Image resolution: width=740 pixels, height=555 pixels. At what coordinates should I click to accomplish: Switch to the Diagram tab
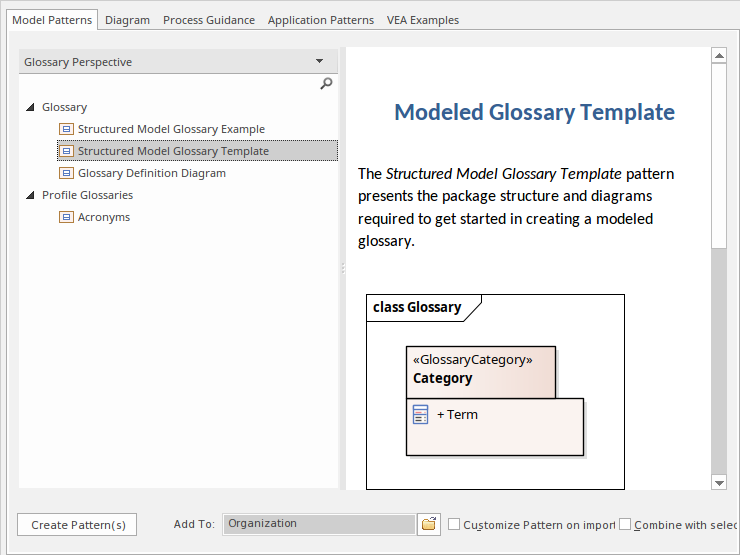click(127, 20)
